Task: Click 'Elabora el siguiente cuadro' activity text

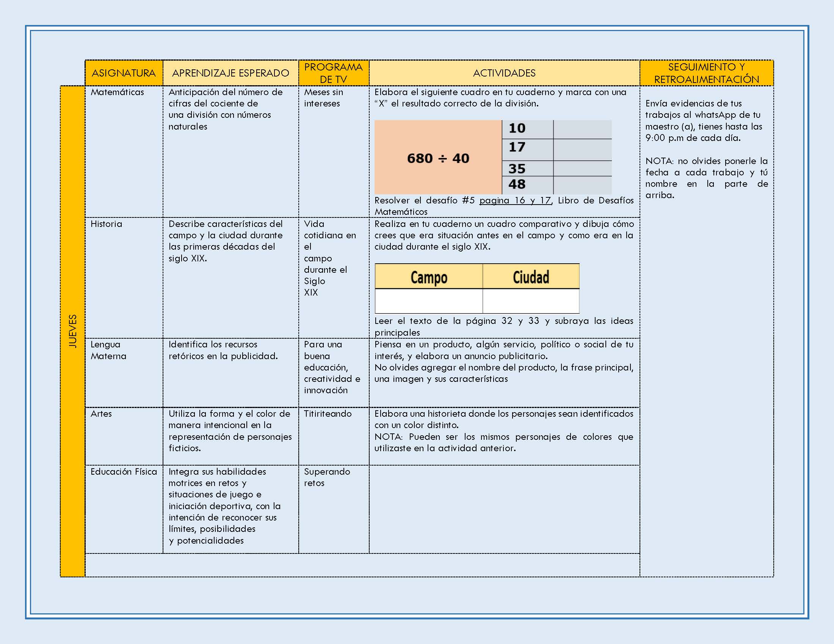Action: pyautogui.click(x=500, y=98)
